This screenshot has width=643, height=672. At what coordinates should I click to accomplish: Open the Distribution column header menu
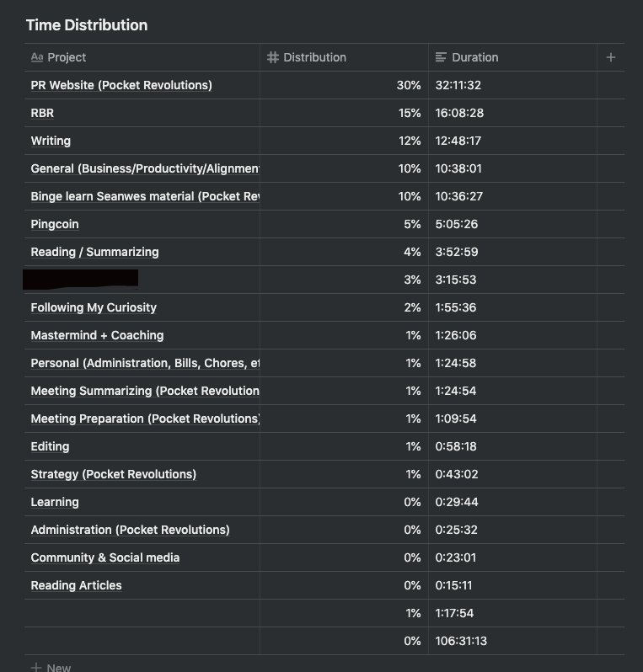tap(314, 57)
